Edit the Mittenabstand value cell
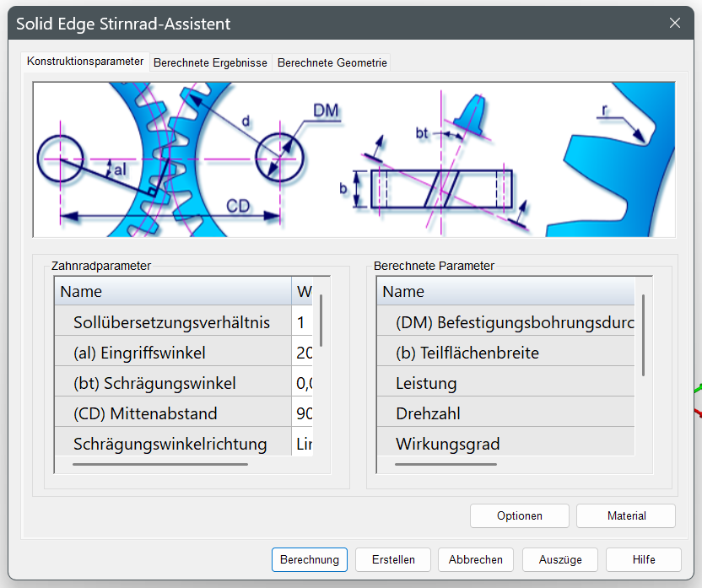The image size is (702, 588). (302, 413)
